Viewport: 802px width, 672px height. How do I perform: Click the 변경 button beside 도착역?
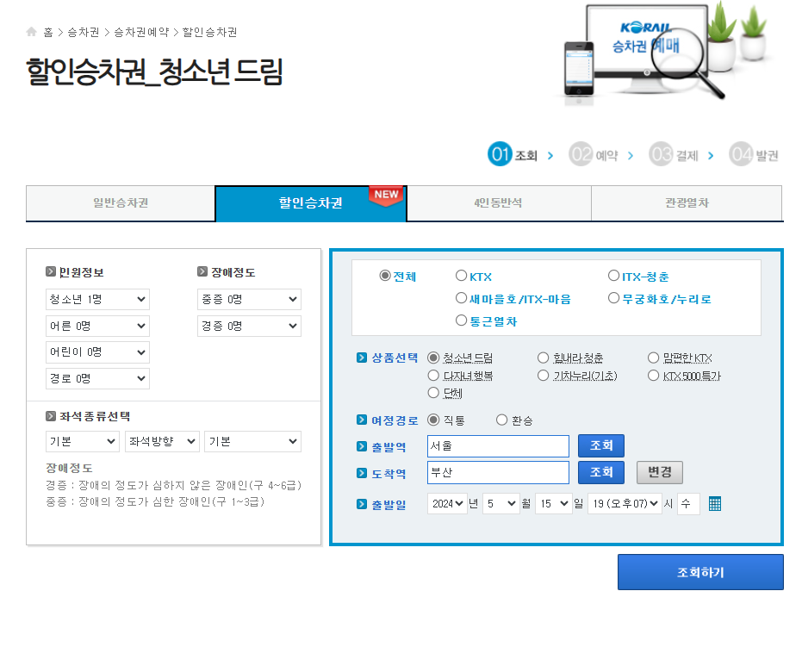[659, 472]
